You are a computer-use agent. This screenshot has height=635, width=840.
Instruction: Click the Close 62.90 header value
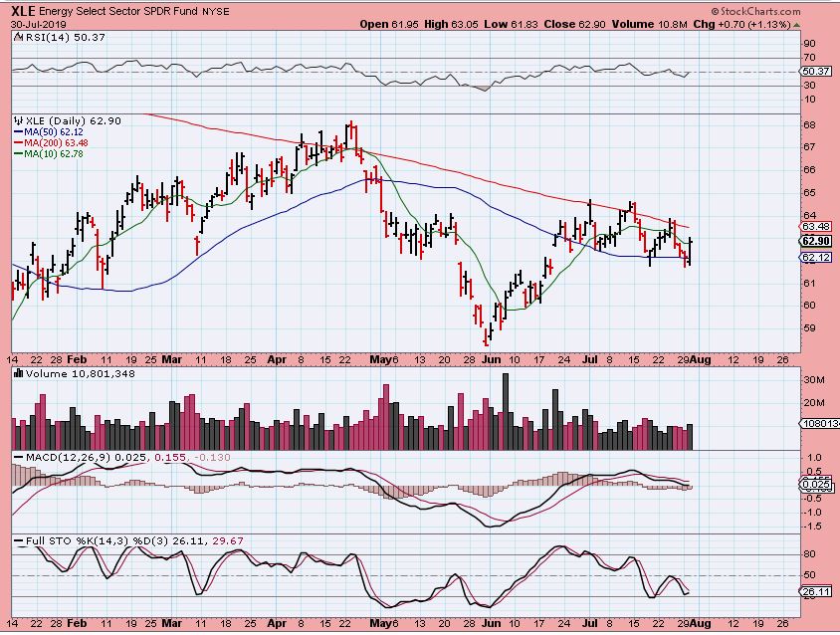pos(575,24)
